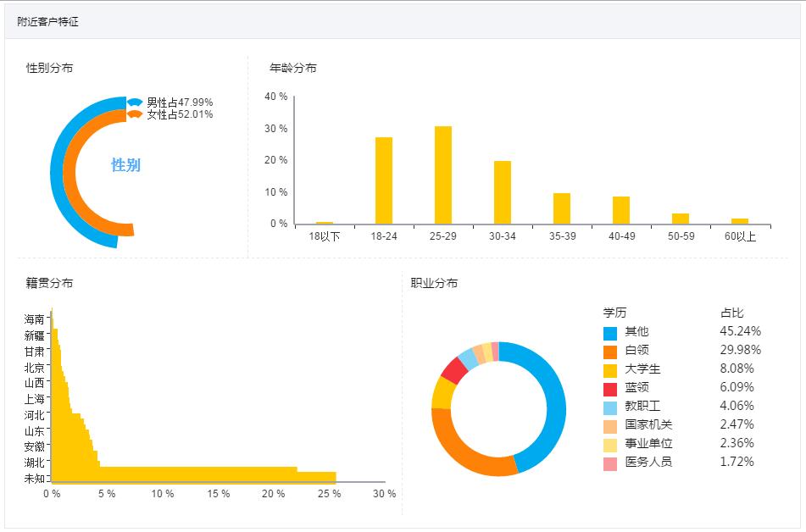Click the 29.98% value

tap(740, 350)
